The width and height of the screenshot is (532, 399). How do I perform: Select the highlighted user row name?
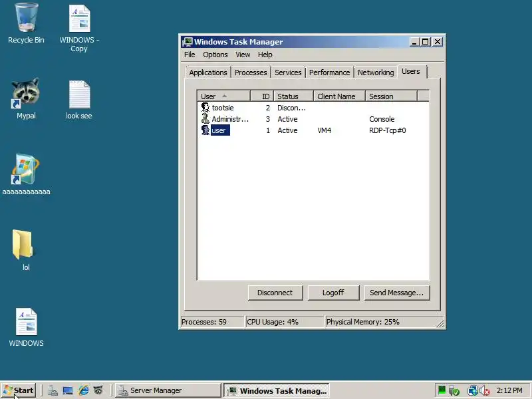[x=220, y=130]
